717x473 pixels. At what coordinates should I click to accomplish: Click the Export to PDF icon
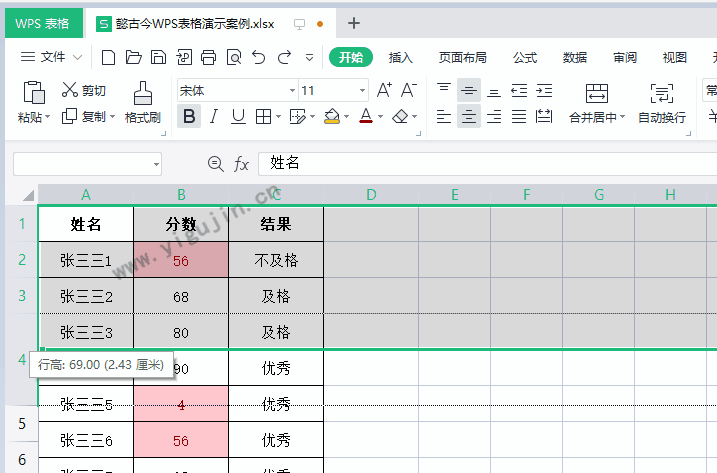(x=184, y=58)
